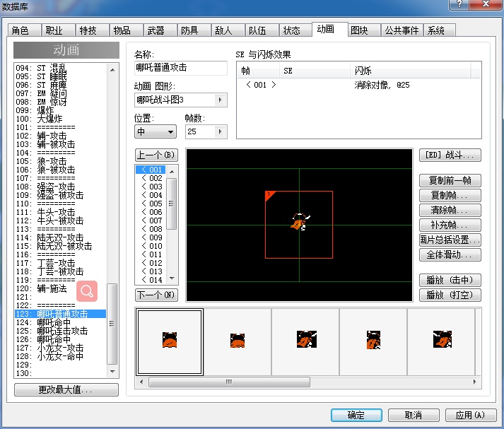Switch to the 职业 tab

click(58, 30)
